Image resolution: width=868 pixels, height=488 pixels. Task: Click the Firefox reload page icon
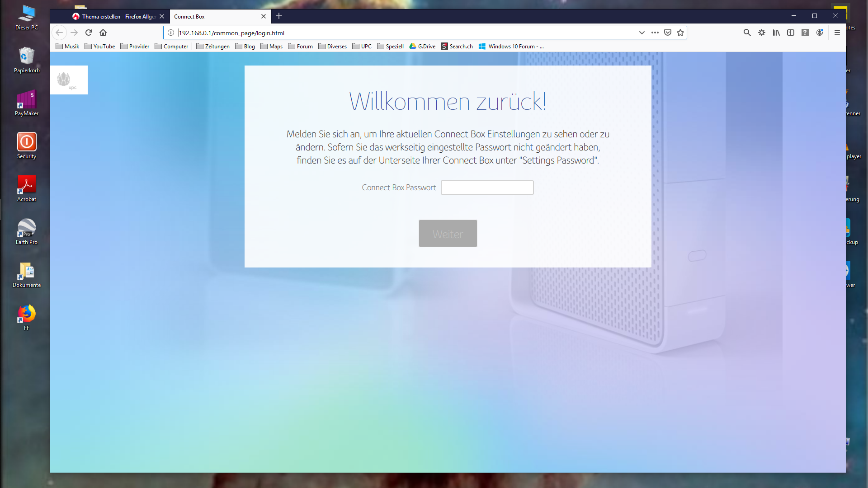click(89, 33)
